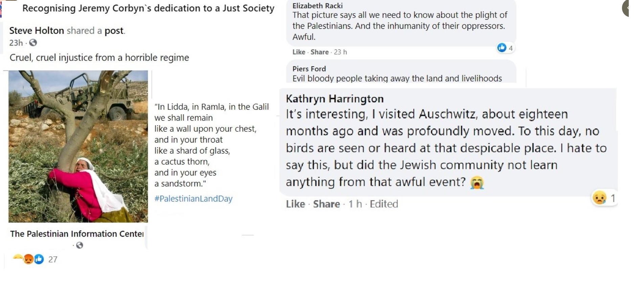644x300 pixels.
Task: Open The Palestinian Information Center page
Action: [77, 234]
